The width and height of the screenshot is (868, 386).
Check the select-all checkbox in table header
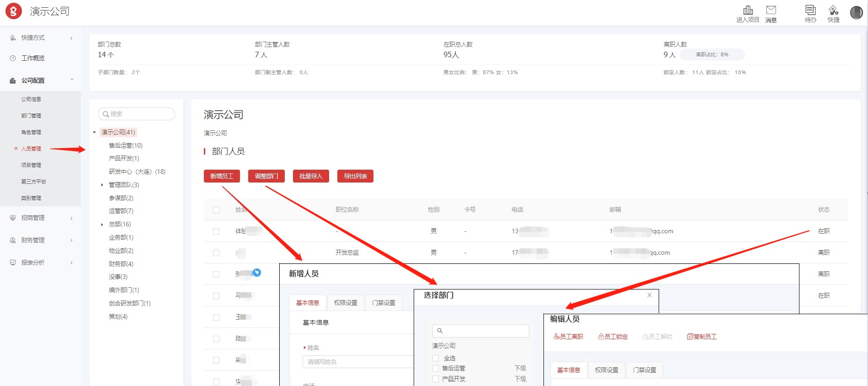click(216, 210)
